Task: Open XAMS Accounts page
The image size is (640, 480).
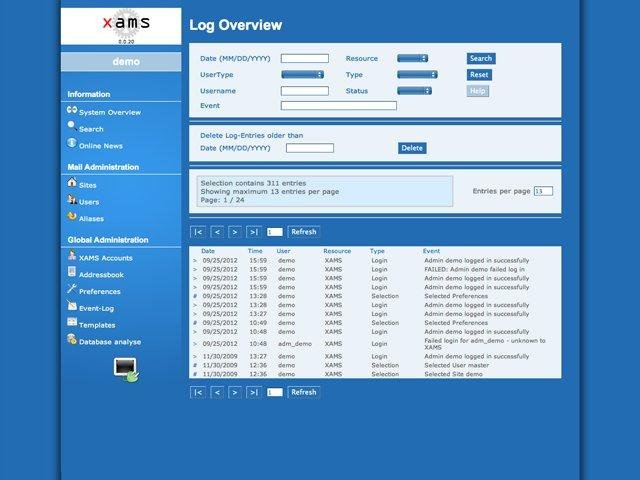Action: coord(106,258)
